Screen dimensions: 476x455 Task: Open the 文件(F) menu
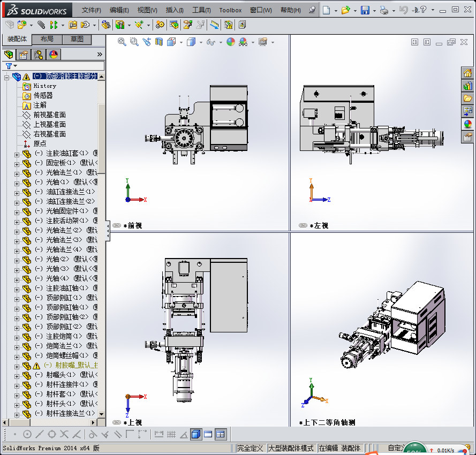pyautogui.click(x=92, y=10)
